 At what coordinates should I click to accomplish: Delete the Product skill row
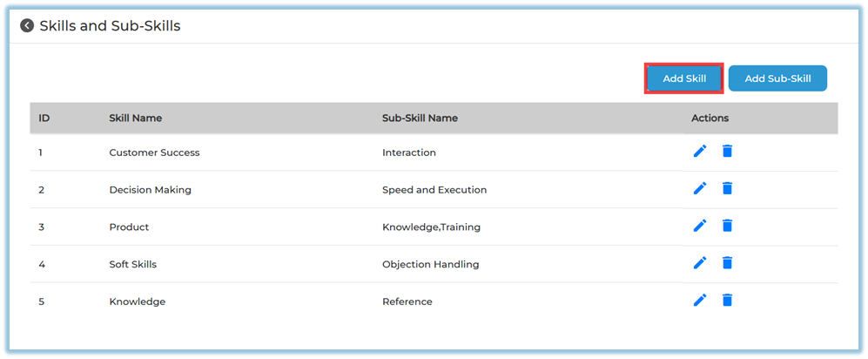click(x=728, y=226)
